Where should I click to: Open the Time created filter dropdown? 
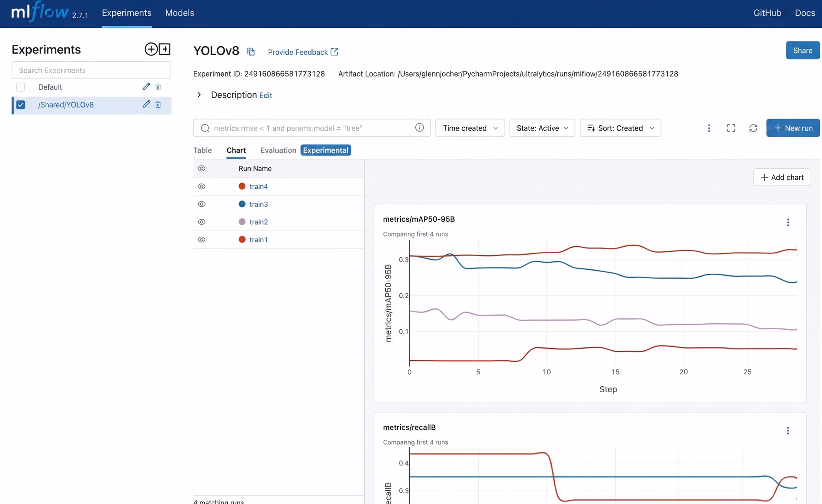470,128
